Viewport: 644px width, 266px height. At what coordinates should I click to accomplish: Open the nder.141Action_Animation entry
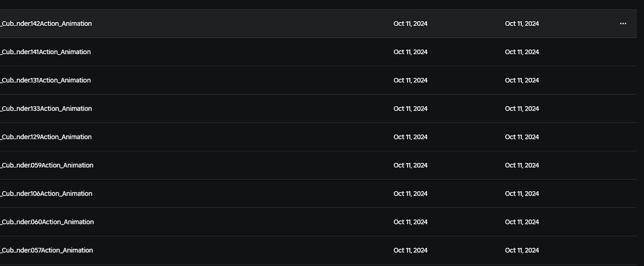pyautogui.click(x=46, y=52)
